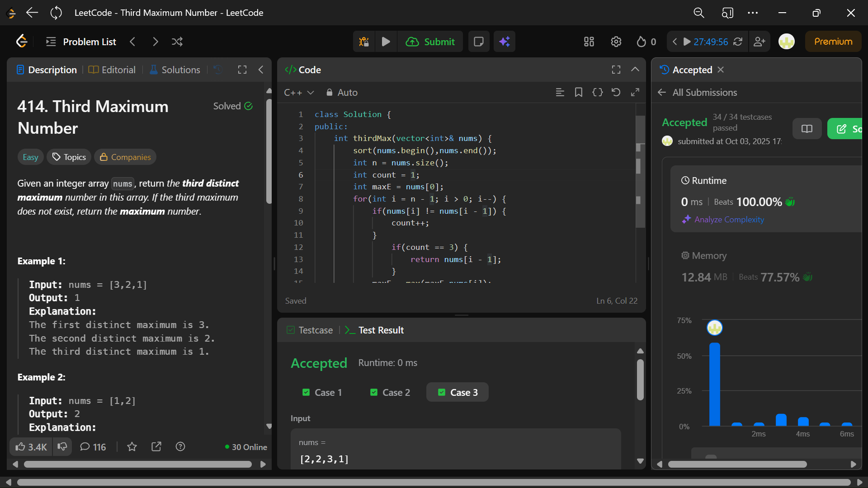The width and height of the screenshot is (868, 488).
Task: Click the Run code play button
Action: pos(386,42)
